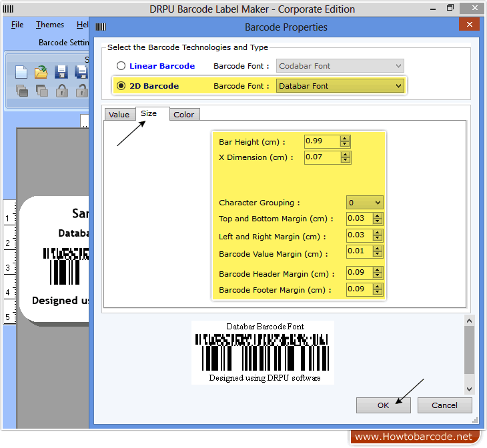Decrease Barcode Header Margin

coord(378,276)
